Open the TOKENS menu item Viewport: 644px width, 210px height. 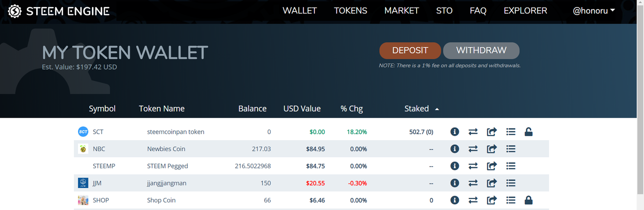coord(351,11)
